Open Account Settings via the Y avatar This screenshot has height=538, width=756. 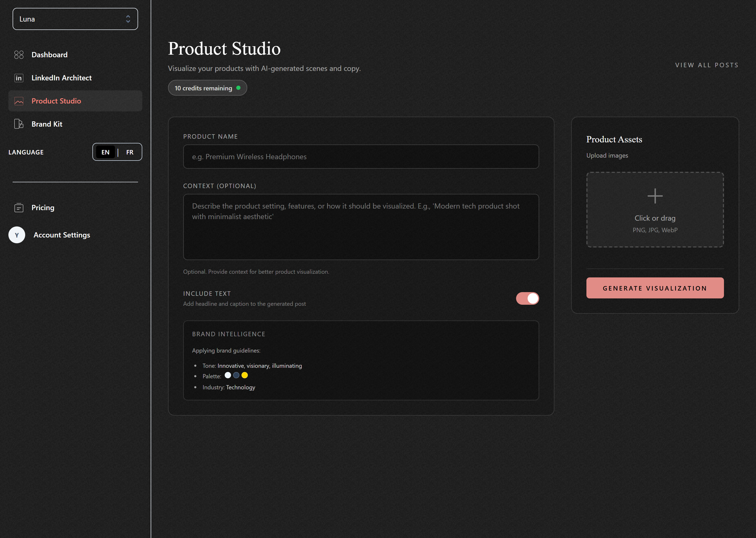[17, 235]
